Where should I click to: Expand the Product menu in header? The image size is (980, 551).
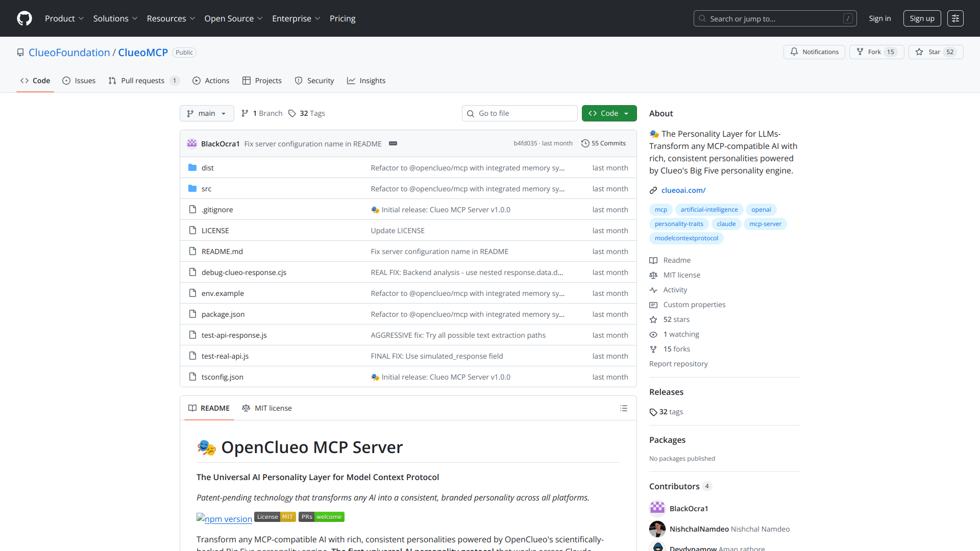pyautogui.click(x=64, y=18)
